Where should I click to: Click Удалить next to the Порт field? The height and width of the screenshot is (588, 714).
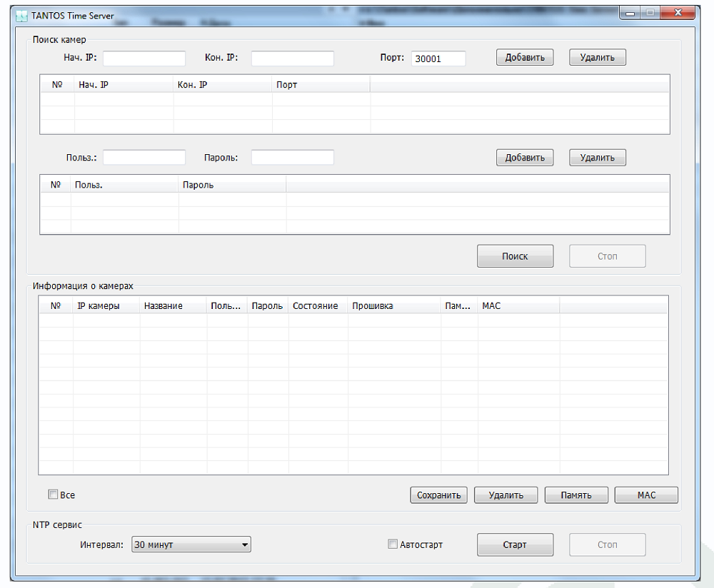pyautogui.click(x=598, y=57)
